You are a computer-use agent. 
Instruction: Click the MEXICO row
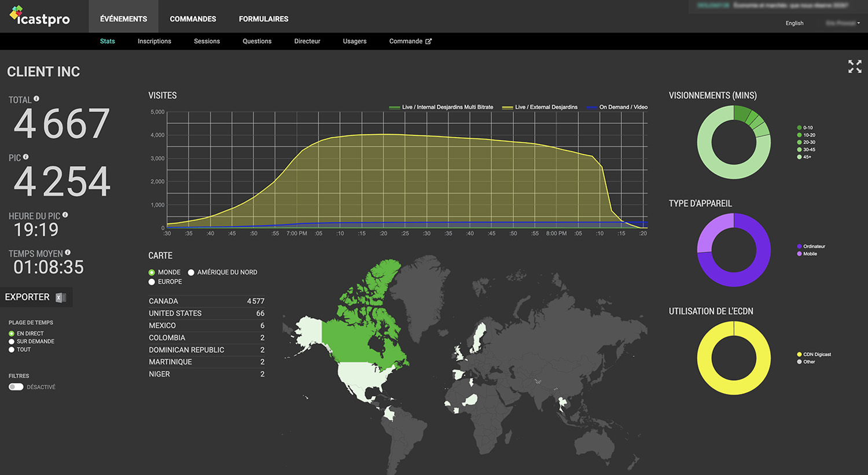pos(207,325)
